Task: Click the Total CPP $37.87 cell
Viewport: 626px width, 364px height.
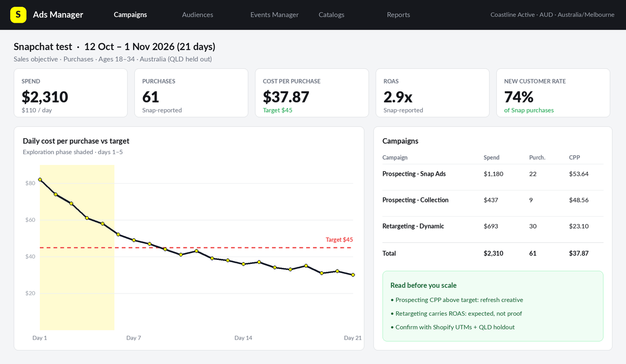Action: 579,254
